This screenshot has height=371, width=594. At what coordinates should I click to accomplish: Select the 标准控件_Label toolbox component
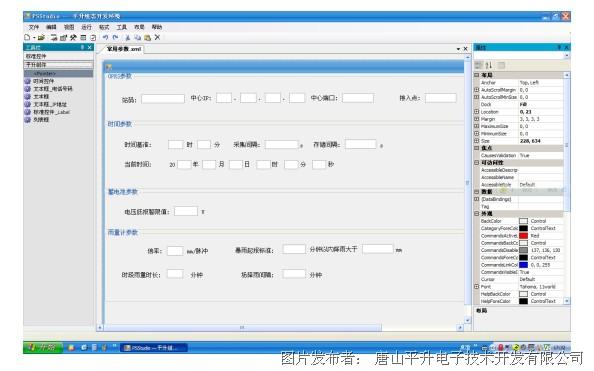tap(47, 112)
